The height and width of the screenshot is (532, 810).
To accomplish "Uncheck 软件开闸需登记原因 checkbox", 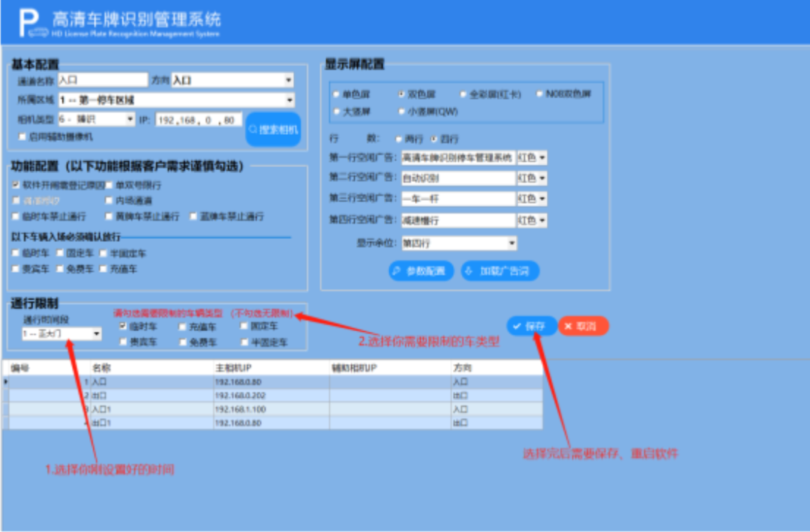I will coord(16,185).
